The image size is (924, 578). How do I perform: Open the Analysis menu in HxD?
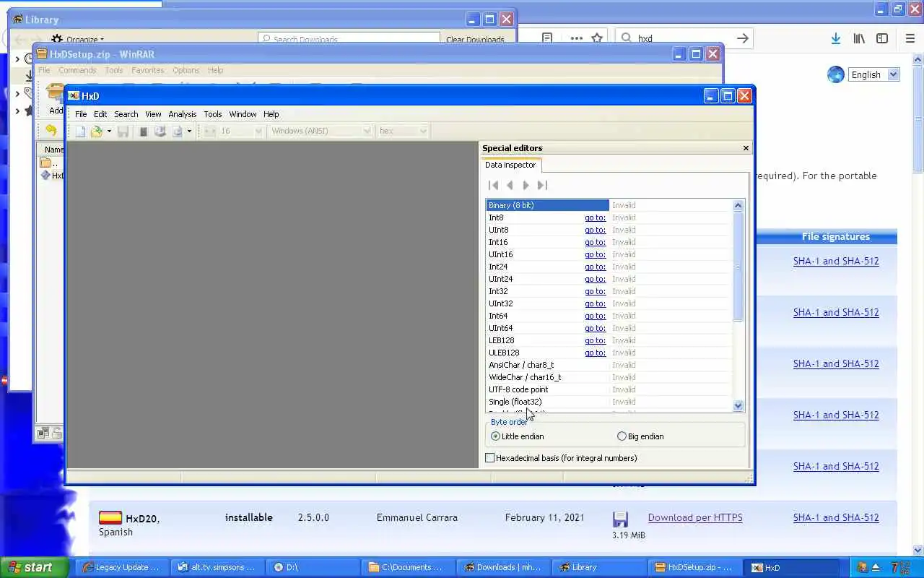(x=182, y=114)
